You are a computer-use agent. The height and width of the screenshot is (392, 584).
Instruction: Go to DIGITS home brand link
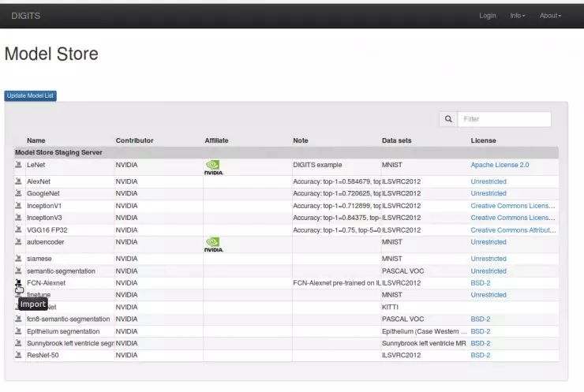[x=26, y=16]
